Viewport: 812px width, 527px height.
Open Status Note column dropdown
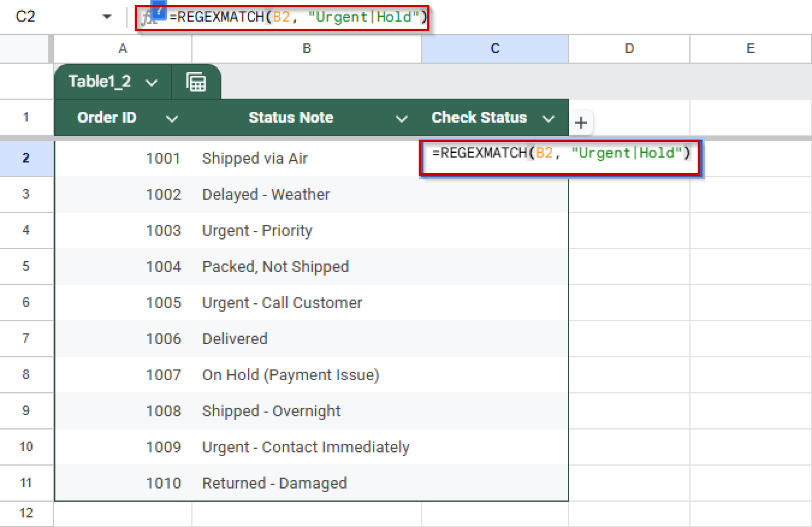pyautogui.click(x=401, y=118)
